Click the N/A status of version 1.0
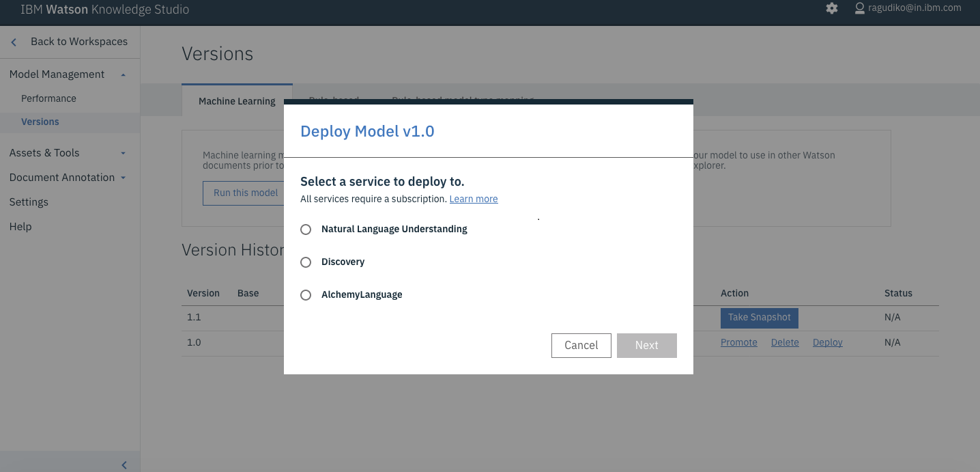Viewport: 980px width, 472px height. click(893, 342)
